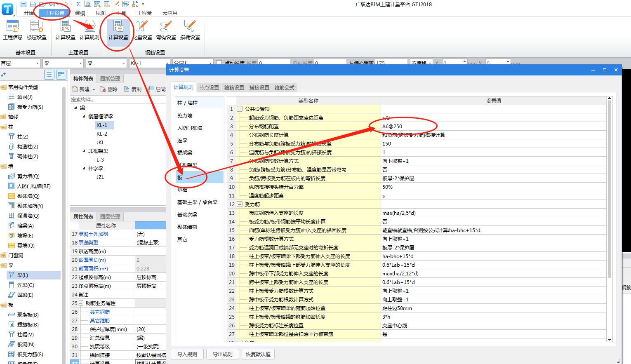Select 柱(Z) component type
The width and height of the screenshot is (631, 364).
coord(23,136)
